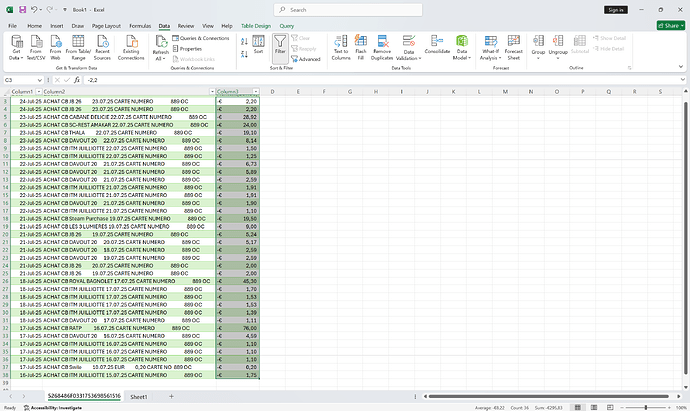Image resolution: width=690 pixels, height=411 pixels.
Task: Switch to Normal view
Action: click(x=578, y=407)
